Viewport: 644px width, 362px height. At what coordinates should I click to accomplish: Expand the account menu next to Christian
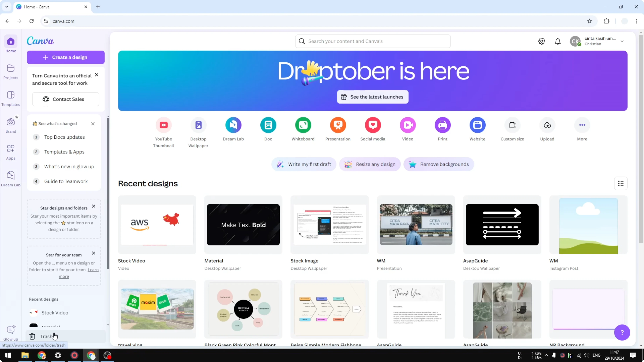(622, 41)
